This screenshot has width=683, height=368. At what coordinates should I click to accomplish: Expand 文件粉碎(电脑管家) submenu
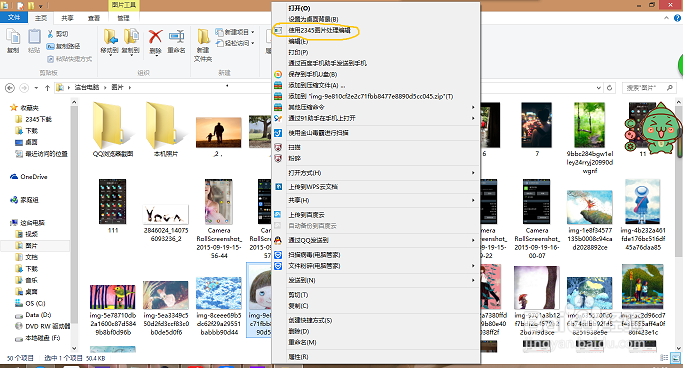[x=375, y=266]
